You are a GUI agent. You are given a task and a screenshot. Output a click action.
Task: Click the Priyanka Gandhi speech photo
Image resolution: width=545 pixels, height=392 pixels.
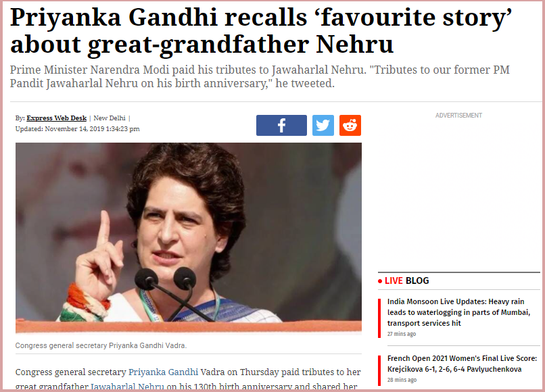[189, 238]
